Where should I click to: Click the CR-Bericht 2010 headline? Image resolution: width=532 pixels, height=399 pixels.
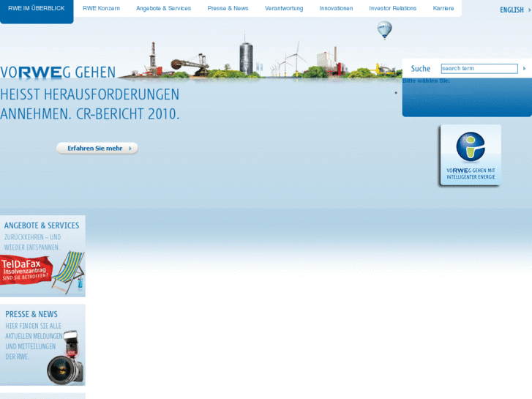89,104
